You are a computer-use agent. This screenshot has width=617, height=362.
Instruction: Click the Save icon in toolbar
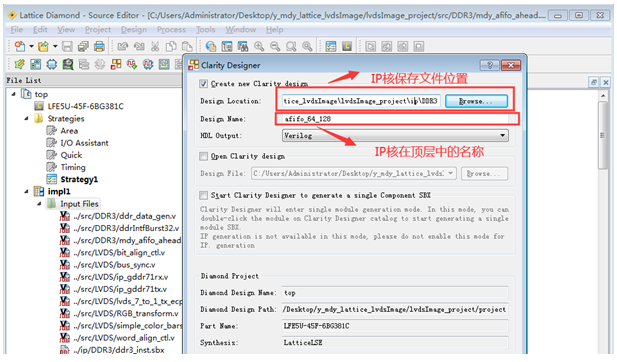coord(67,46)
